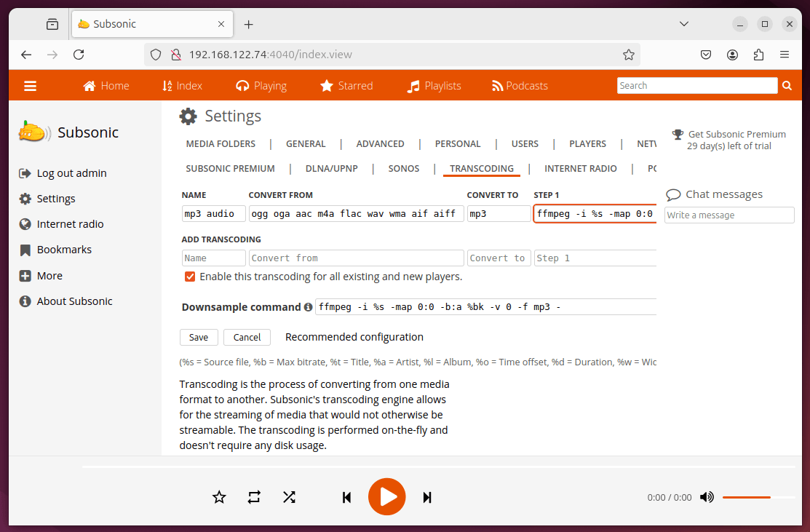The width and height of the screenshot is (810, 532).
Task: Edit the Convert To 'mp3' field
Action: [x=499, y=214]
